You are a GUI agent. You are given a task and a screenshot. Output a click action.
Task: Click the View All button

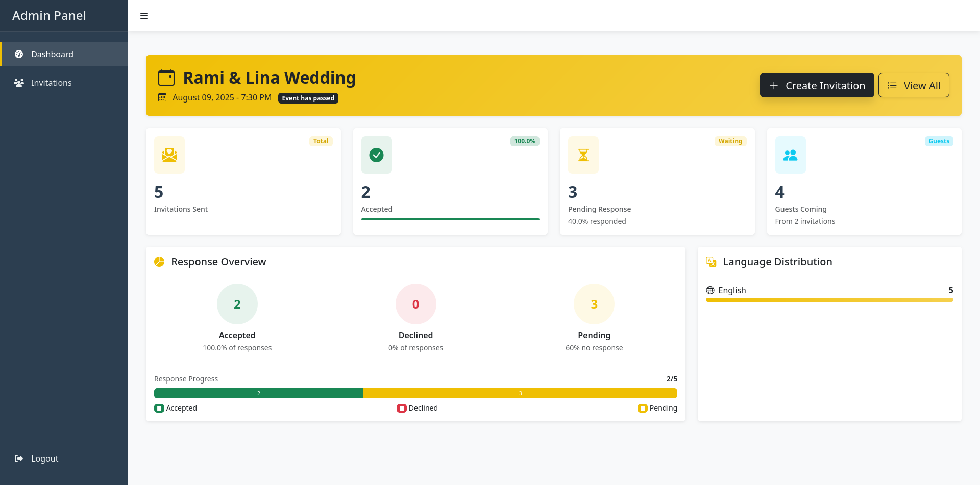[x=914, y=85]
